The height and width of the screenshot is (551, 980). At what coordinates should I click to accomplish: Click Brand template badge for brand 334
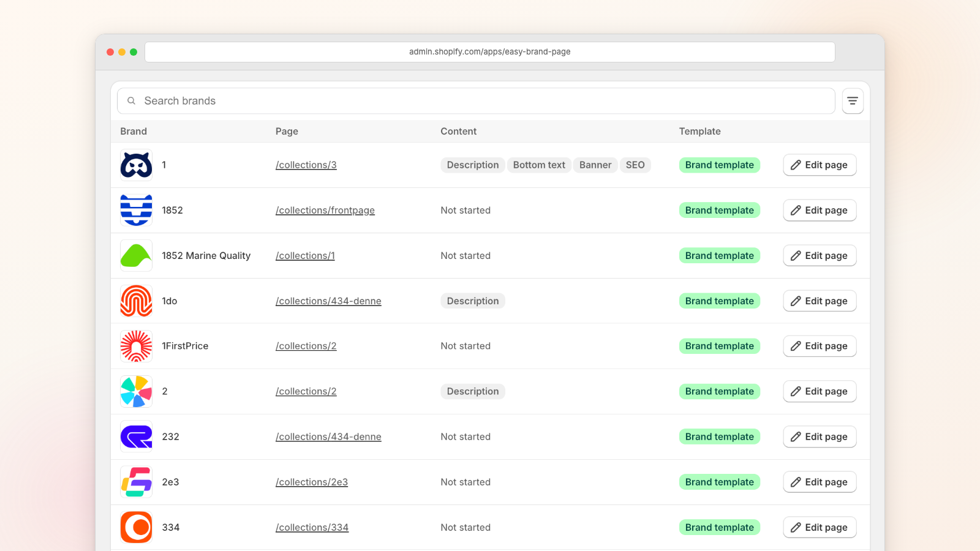point(720,527)
